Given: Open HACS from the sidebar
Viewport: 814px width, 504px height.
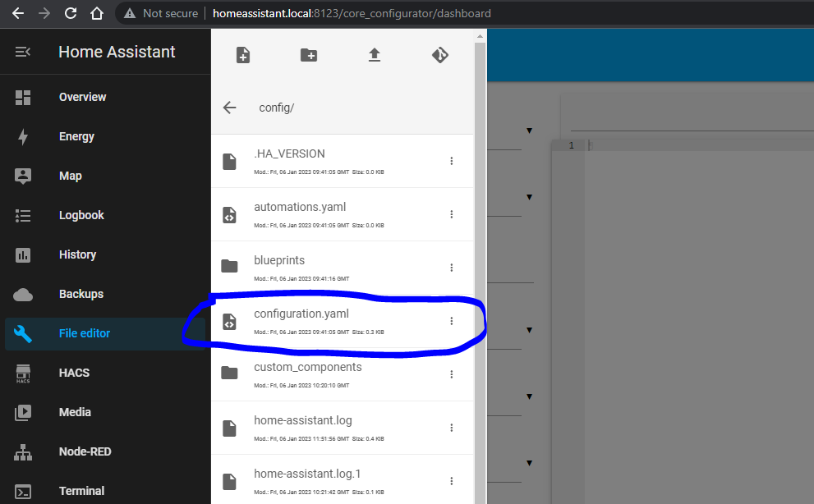Looking at the screenshot, I should (x=105, y=373).
